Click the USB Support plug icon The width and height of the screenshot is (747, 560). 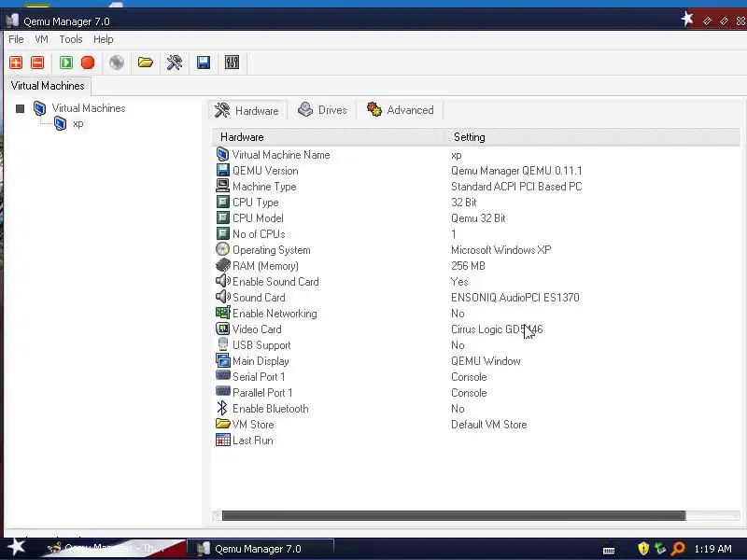click(x=222, y=344)
